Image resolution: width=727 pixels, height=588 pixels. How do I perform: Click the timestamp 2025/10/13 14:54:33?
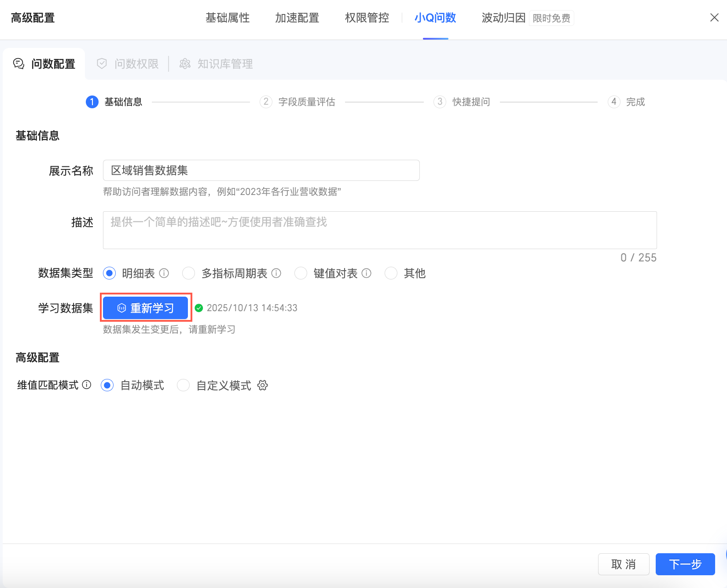(x=252, y=308)
